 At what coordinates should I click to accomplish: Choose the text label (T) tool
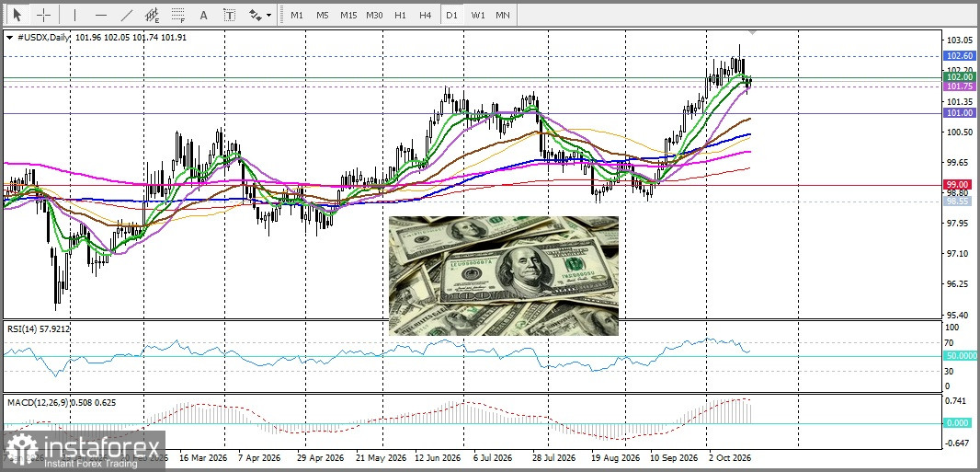pos(230,15)
